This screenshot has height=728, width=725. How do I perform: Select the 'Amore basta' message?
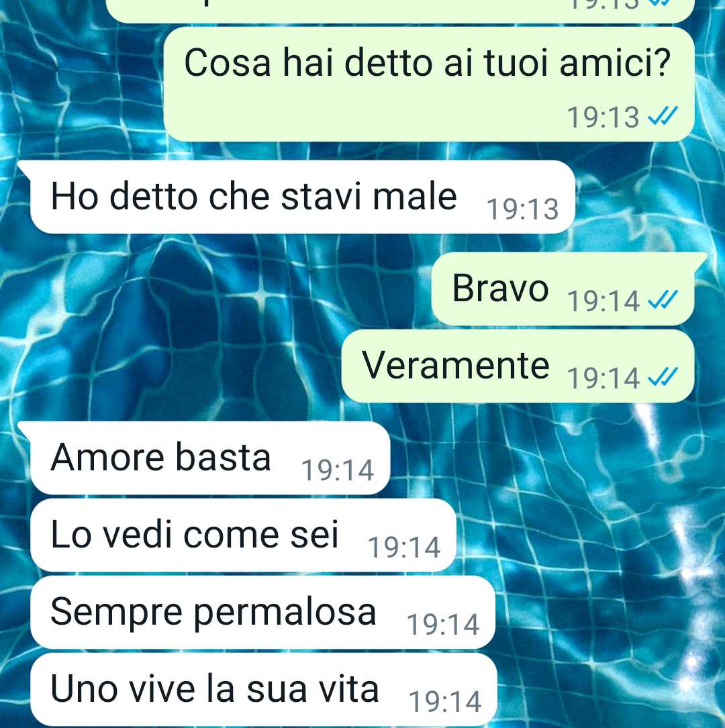coord(210,458)
